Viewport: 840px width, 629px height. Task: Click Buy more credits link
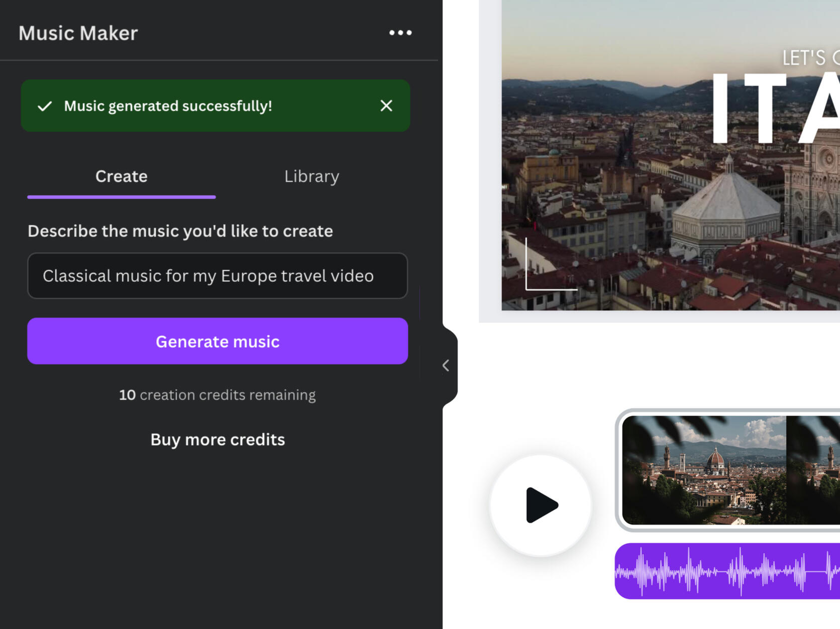[x=217, y=440]
